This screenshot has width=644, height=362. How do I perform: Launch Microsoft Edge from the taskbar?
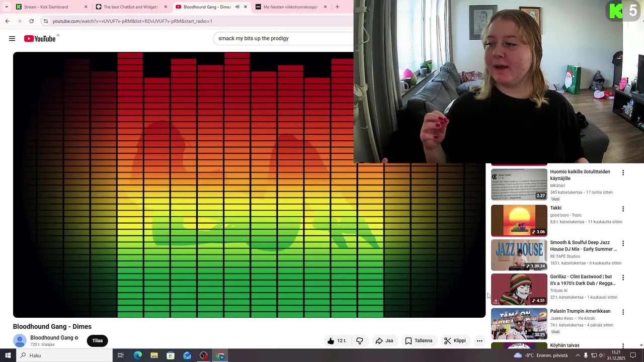(x=137, y=355)
